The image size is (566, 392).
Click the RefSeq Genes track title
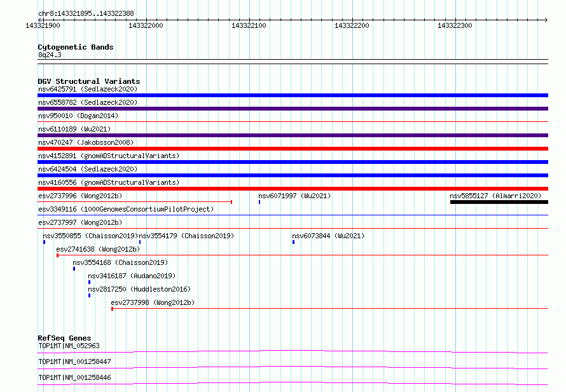[x=64, y=338]
